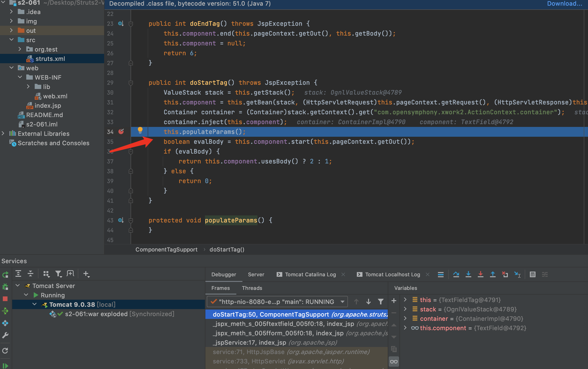Screen dimensions: 588x369
Task: Expand the this.component watch
Action: pos(405,328)
